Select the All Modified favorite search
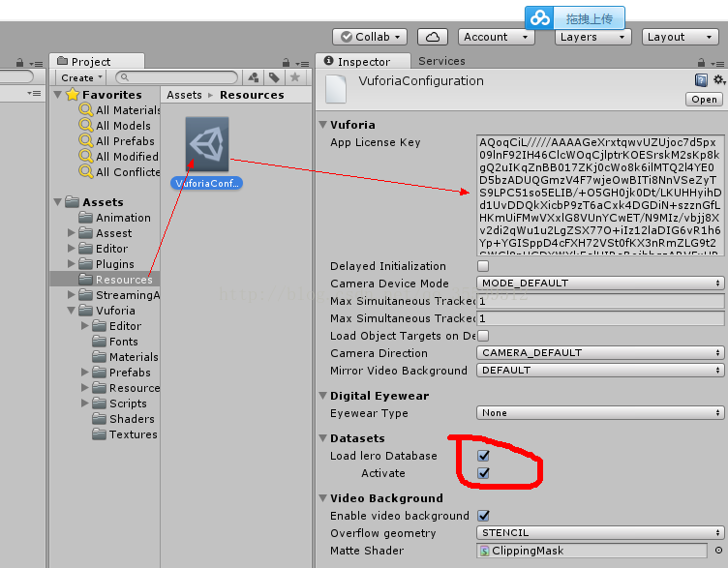Screen dimensions: 728x568 [x=119, y=157]
